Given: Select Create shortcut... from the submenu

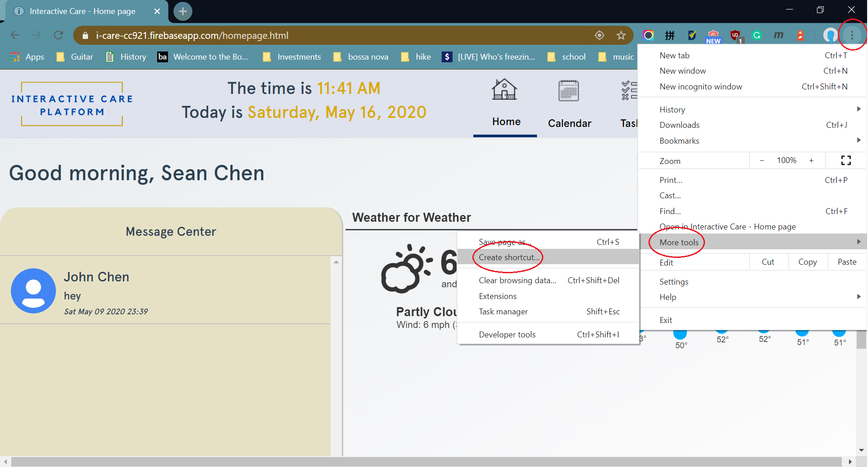Looking at the screenshot, I should coord(509,257).
